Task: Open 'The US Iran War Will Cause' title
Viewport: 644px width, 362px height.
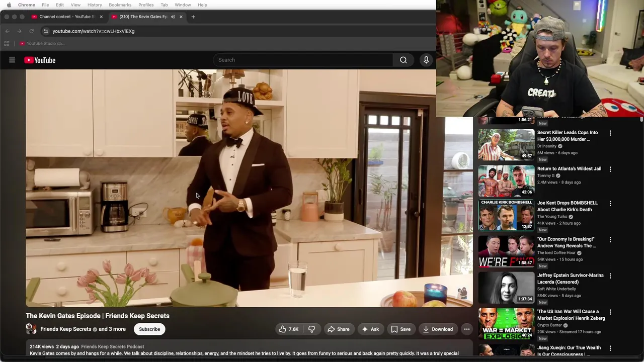Action: [571, 315]
